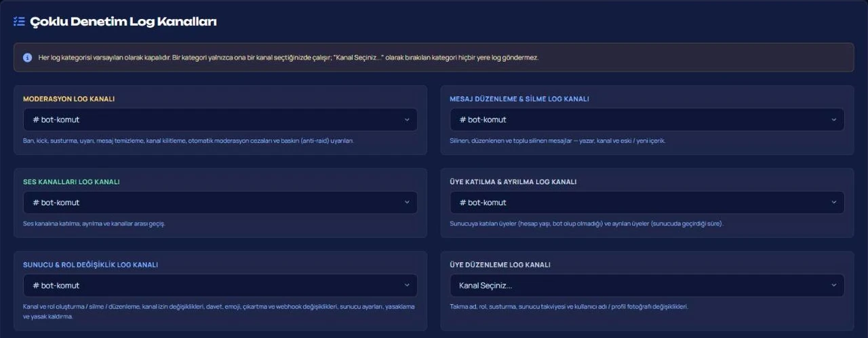
Task: Click the info icon in the notice banner
Action: point(27,58)
